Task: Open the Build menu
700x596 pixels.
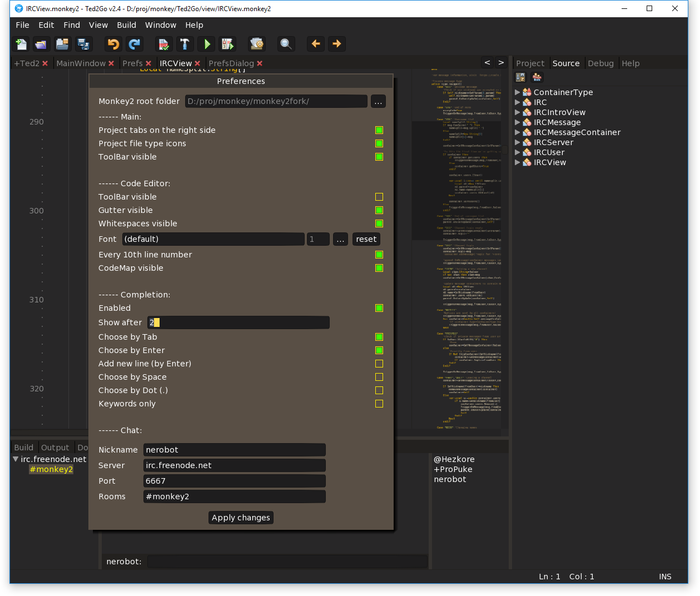Action: click(126, 25)
